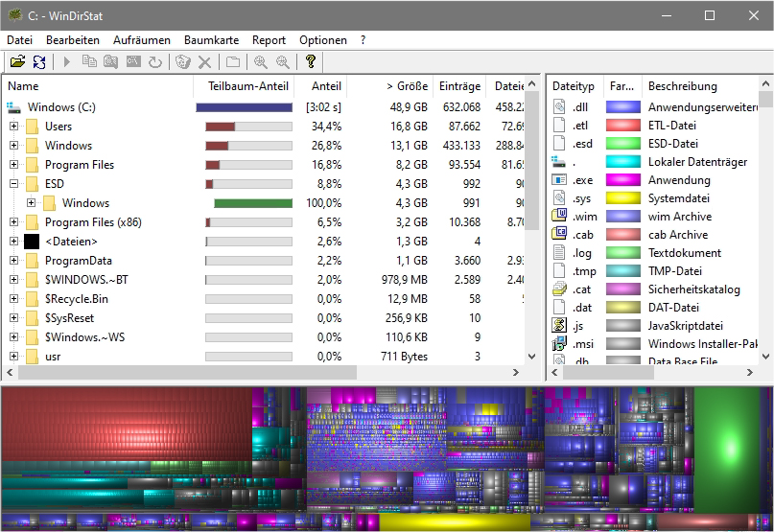This screenshot has height=532, width=774.
Task: Click the Windows (C:) drive icon
Action: click(14, 107)
